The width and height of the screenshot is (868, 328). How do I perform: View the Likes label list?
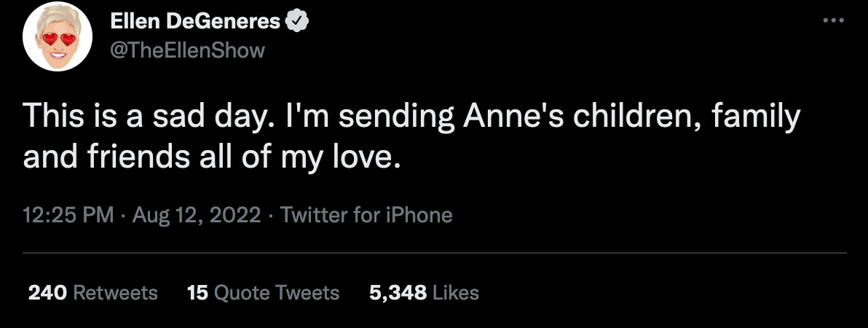(x=456, y=293)
